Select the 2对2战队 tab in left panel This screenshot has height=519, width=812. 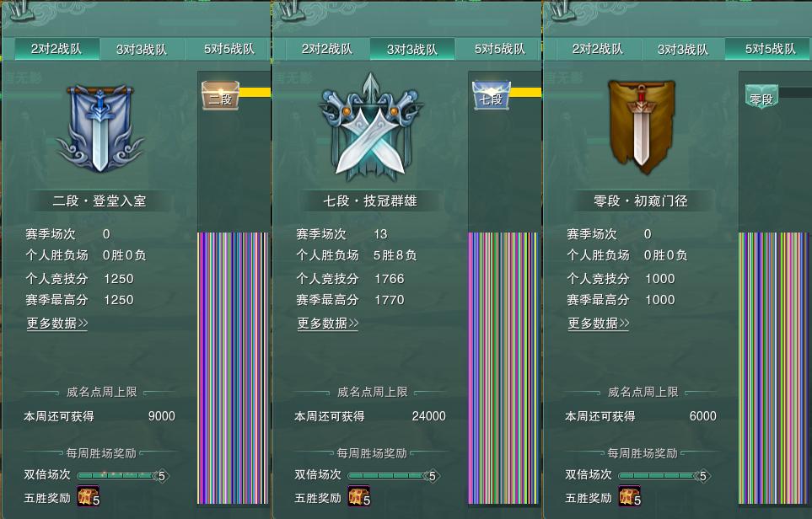pyautogui.click(x=56, y=49)
